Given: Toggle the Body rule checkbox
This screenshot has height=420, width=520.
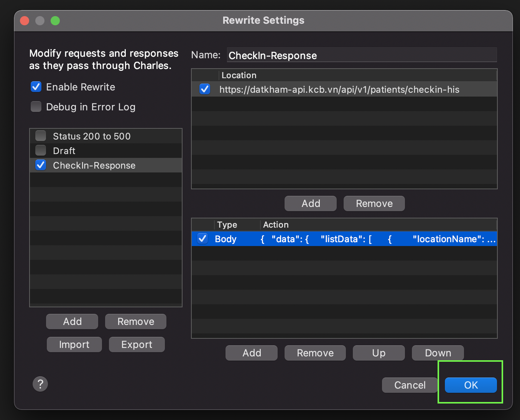Looking at the screenshot, I should pyautogui.click(x=202, y=238).
